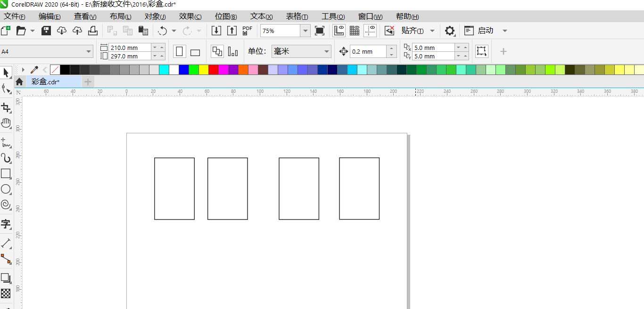
Task: Click the 贴齐 snap-to button
Action: tap(412, 31)
